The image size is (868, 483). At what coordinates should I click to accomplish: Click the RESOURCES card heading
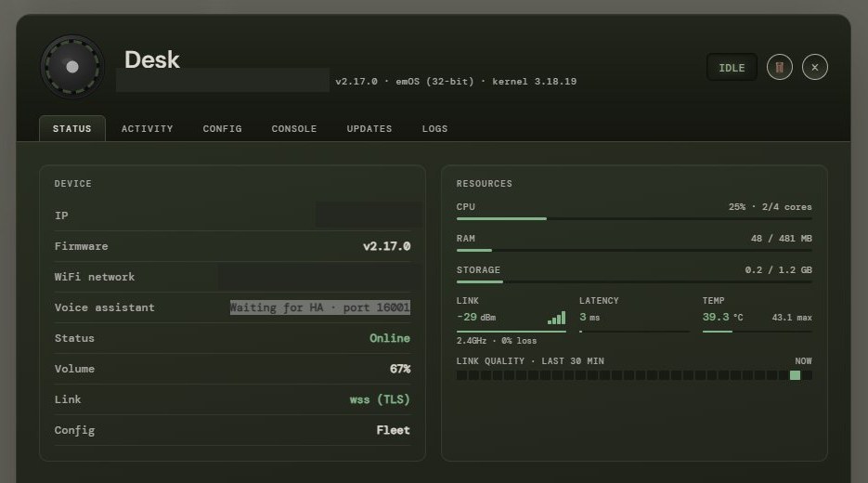[x=485, y=183]
